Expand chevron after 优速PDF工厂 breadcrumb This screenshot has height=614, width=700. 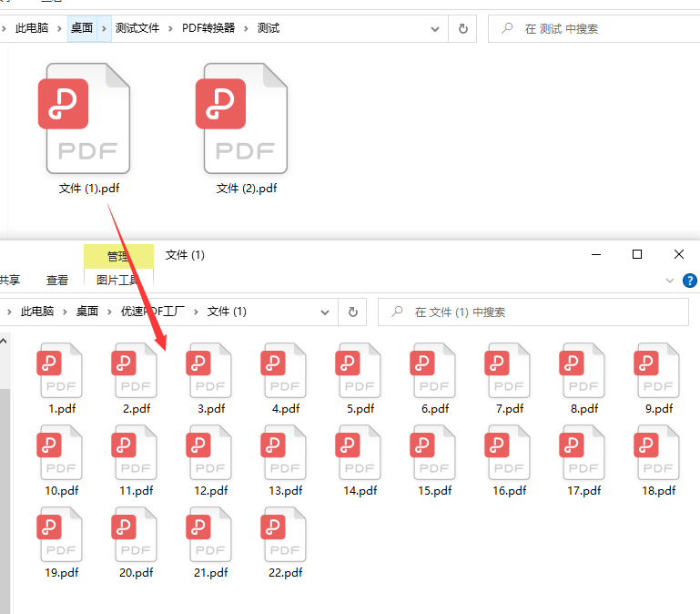196,312
